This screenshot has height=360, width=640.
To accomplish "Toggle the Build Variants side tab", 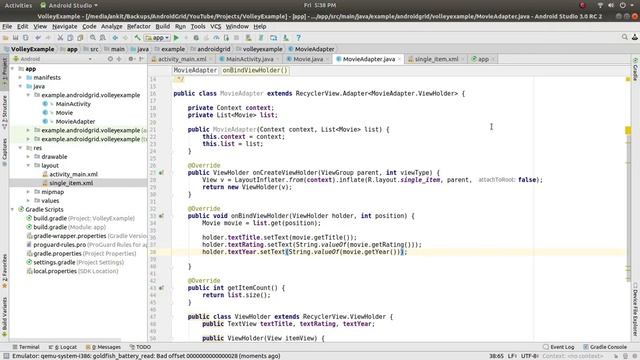I will 4,316.
